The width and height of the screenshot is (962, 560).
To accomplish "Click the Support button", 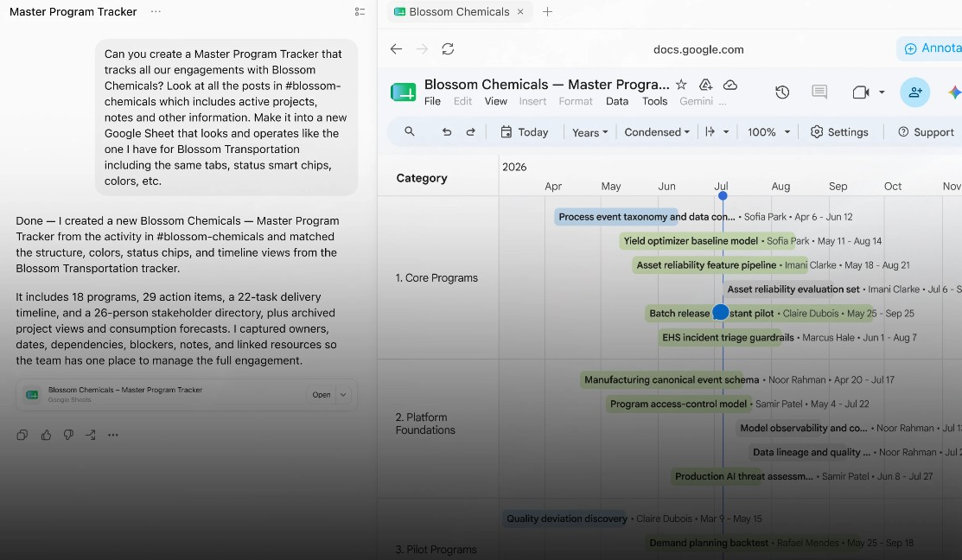I will (x=927, y=132).
